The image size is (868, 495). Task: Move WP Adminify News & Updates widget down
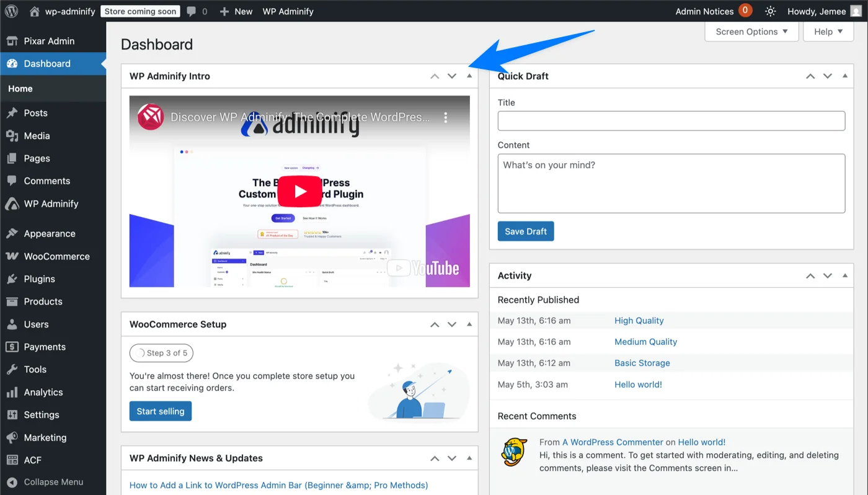pyautogui.click(x=452, y=458)
